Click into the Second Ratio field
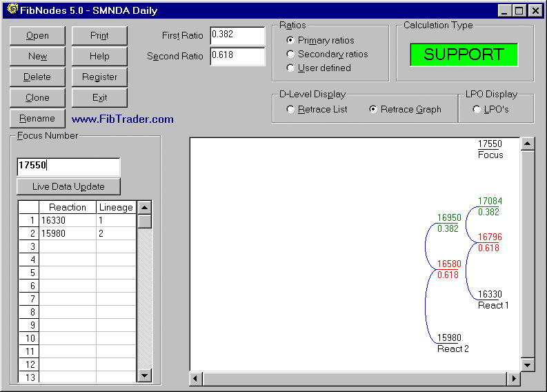 (x=237, y=56)
